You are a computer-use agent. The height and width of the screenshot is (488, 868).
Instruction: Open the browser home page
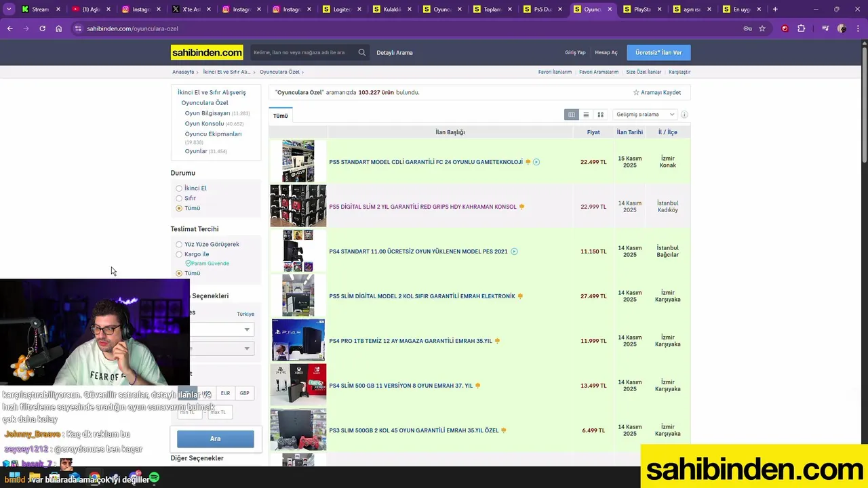(x=59, y=28)
